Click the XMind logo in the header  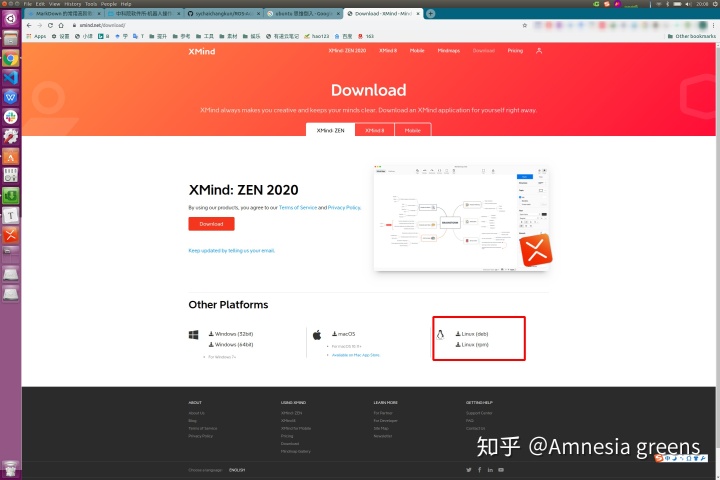pyautogui.click(x=202, y=51)
